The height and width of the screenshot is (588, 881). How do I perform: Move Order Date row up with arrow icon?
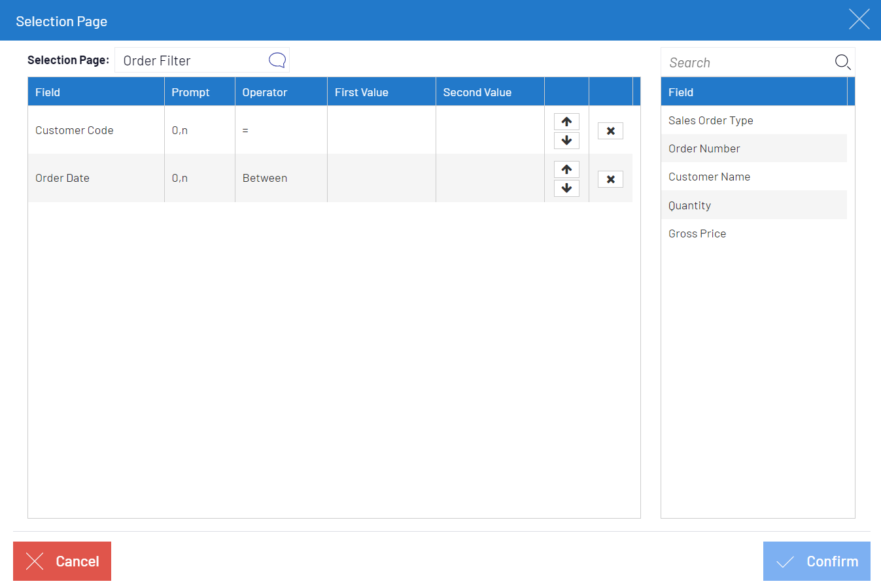tap(566, 169)
